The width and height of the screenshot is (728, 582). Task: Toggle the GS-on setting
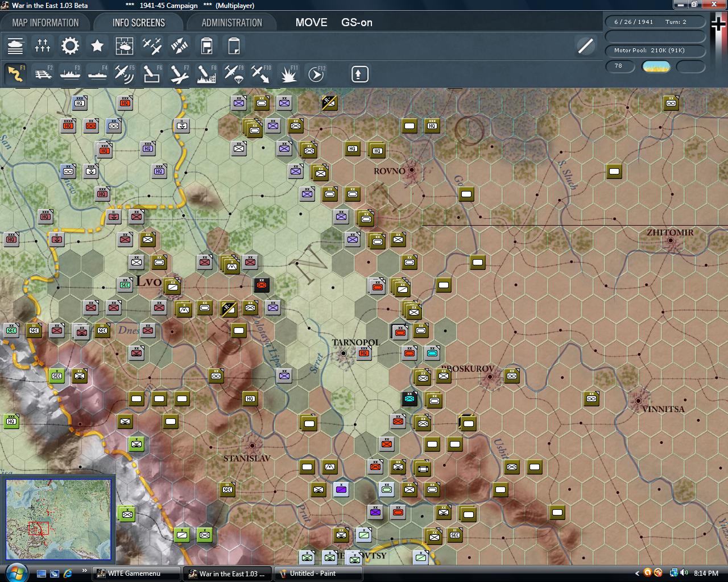click(356, 23)
